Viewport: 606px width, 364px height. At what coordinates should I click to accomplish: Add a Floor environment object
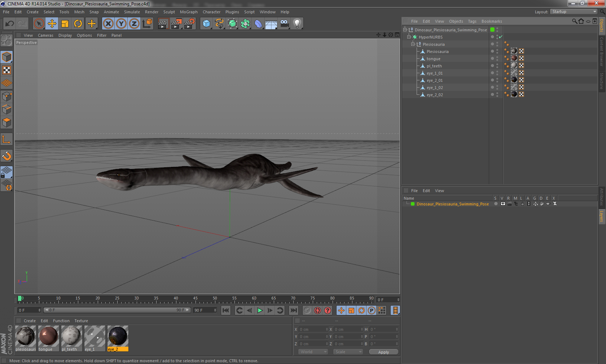click(x=271, y=24)
